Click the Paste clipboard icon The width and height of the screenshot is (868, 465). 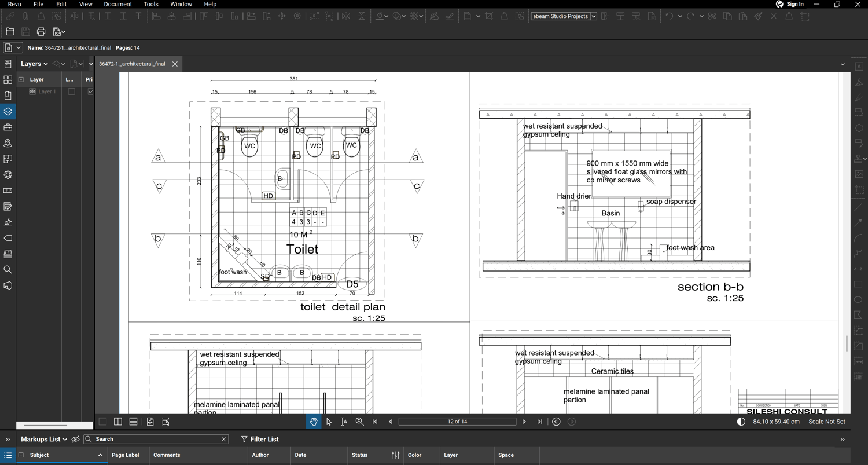click(x=743, y=16)
